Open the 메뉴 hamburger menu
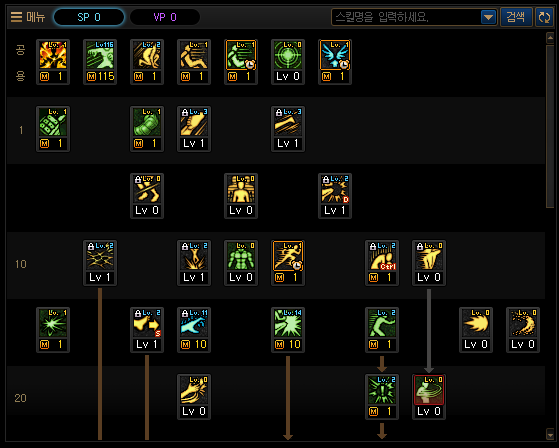This screenshot has height=448, width=559. (x=28, y=17)
